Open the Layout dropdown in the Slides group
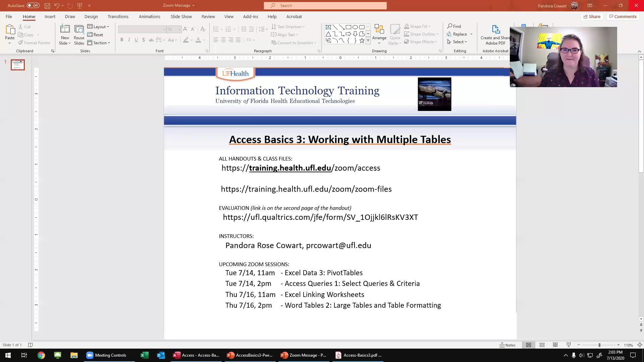The width and height of the screenshot is (644, 362). [99, 26]
